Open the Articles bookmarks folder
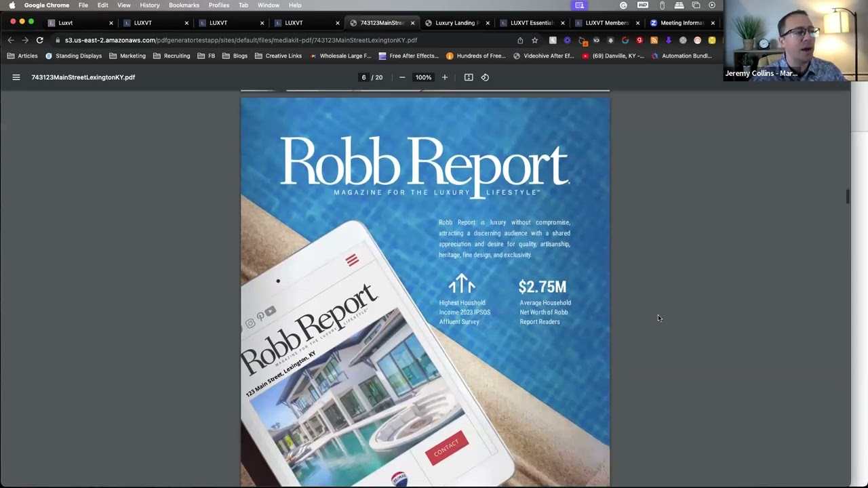The width and height of the screenshot is (868, 488). (x=22, y=56)
